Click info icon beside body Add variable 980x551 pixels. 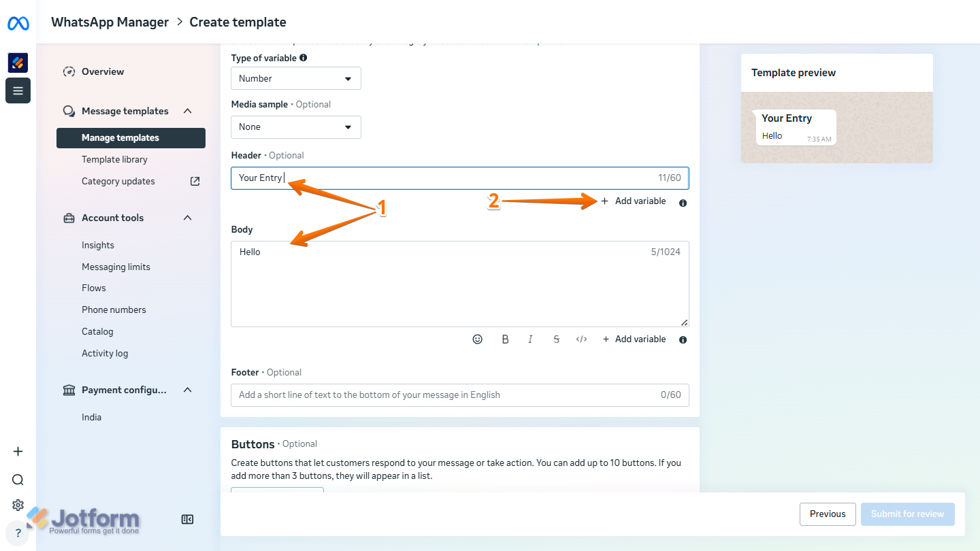[683, 339]
